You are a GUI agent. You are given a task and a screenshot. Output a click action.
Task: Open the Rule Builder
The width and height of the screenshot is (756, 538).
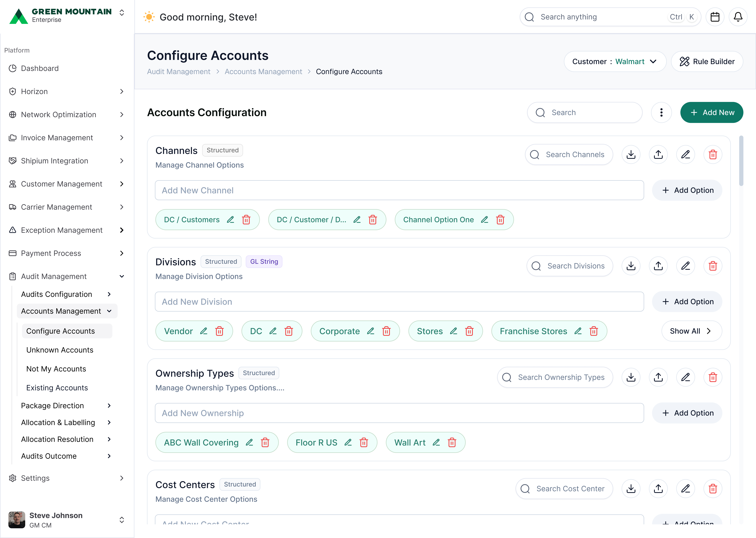point(707,62)
